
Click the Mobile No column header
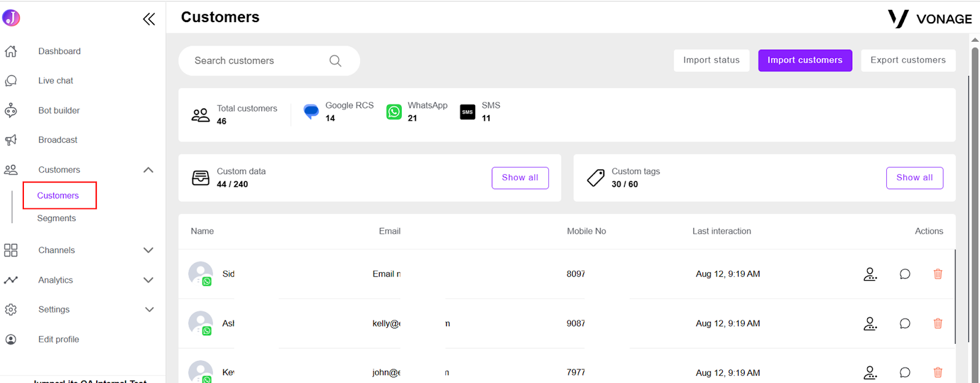tap(586, 231)
